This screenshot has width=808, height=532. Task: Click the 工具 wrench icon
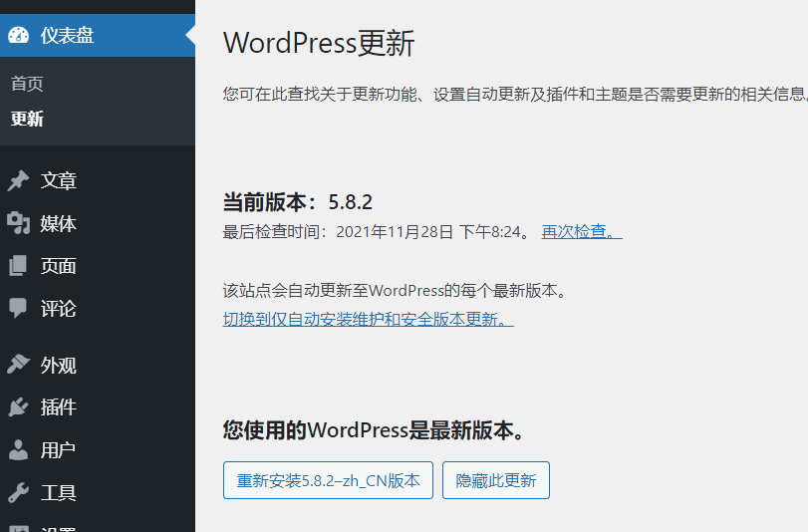tap(19, 492)
